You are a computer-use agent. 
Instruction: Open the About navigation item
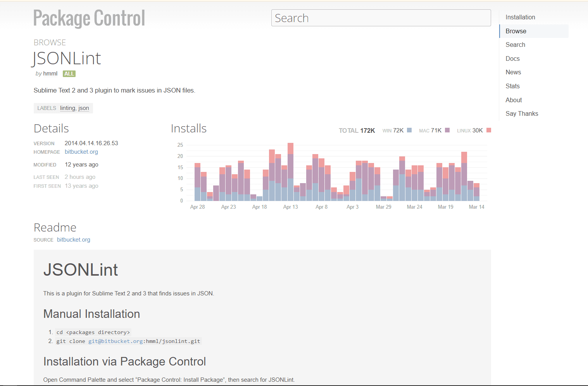[514, 100]
